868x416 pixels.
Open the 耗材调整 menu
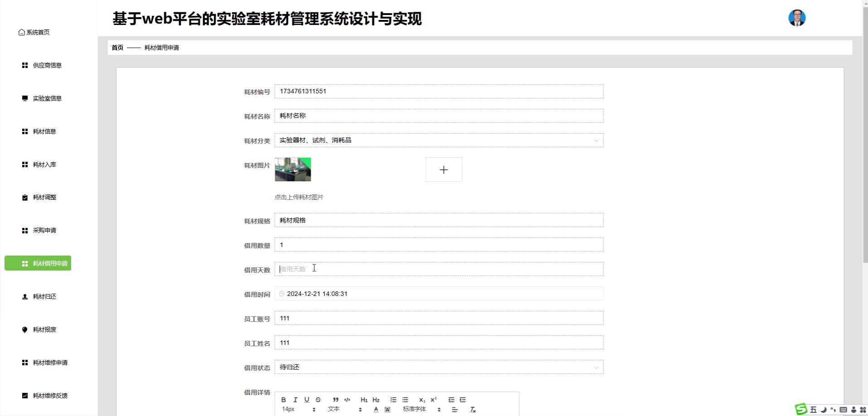point(39,197)
